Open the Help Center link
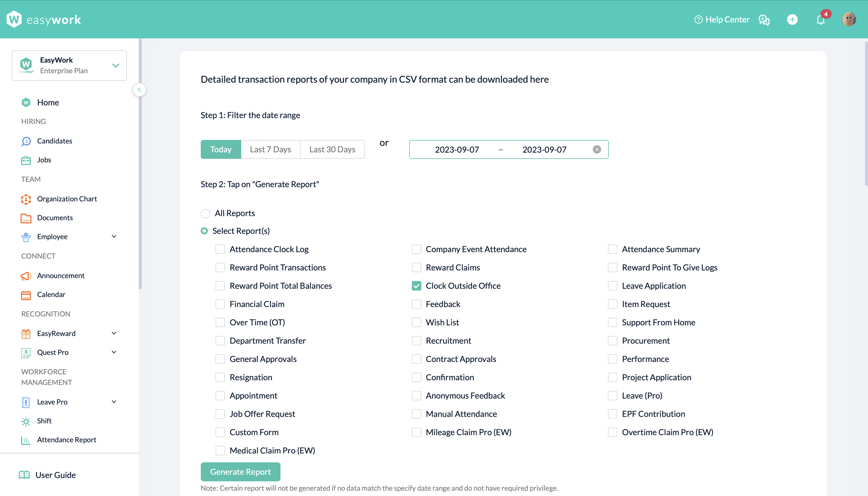Image resolution: width=868 pixels, height=496 pixels. click(x=722, y=19)
